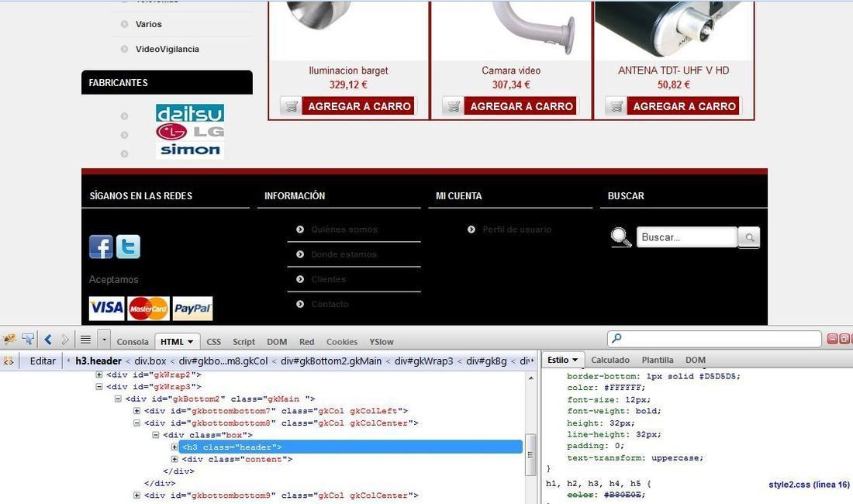This screenshot has width=853, height=504.
Task: Collapse the div id="gkWrap3" node
Action: pyautogui.click(x=99, y=387)
